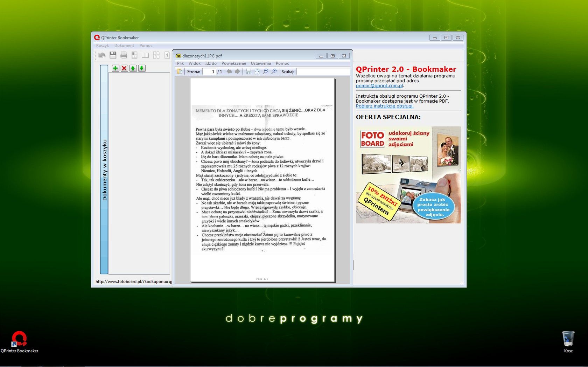The image size is (588, 367).
Task: Open the Bookmaker Pomoc menu
Action: 146,46
